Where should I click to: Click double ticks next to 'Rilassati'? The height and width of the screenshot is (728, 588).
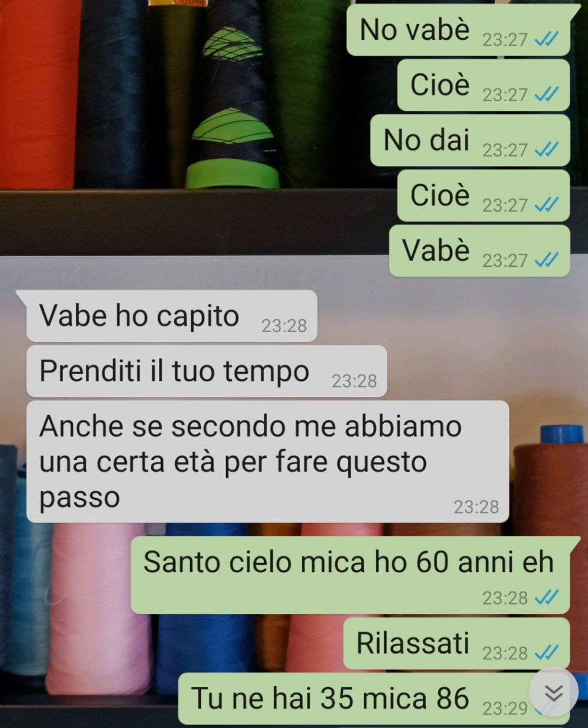pyautogui.click(x=547, y=652)
